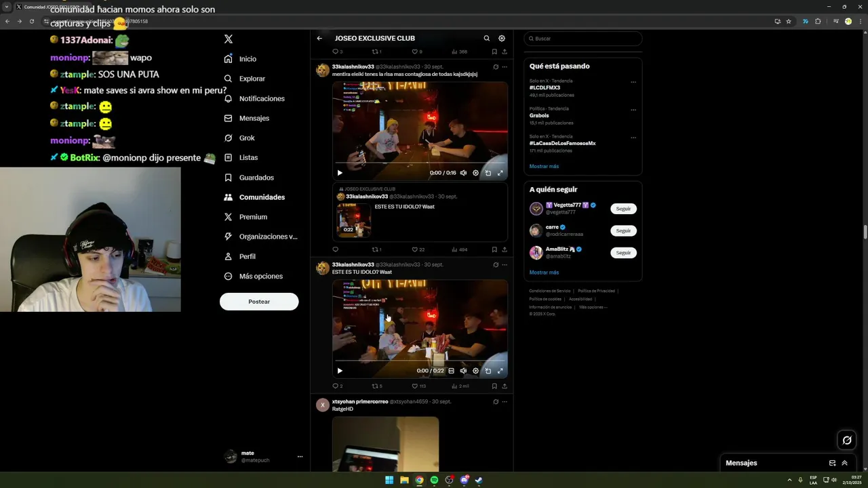Open picture-in-picture on the 0:22 video

click(x=488, y=371)
